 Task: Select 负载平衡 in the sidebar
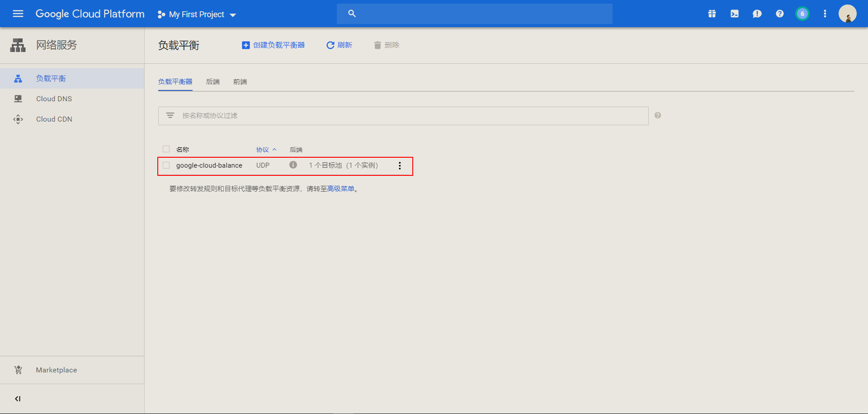72,78
